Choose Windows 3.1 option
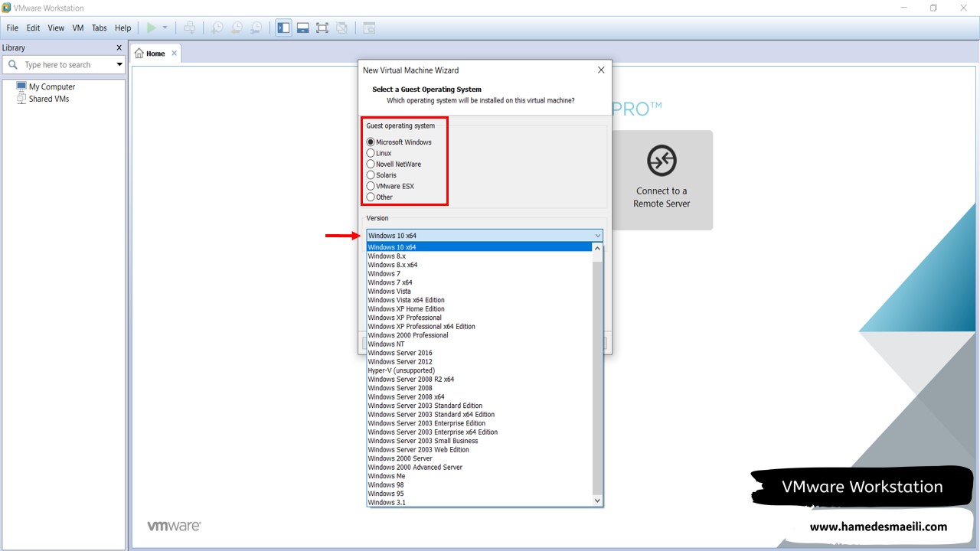The height and width of the screenshot is (551, 980). pos(479,503)
